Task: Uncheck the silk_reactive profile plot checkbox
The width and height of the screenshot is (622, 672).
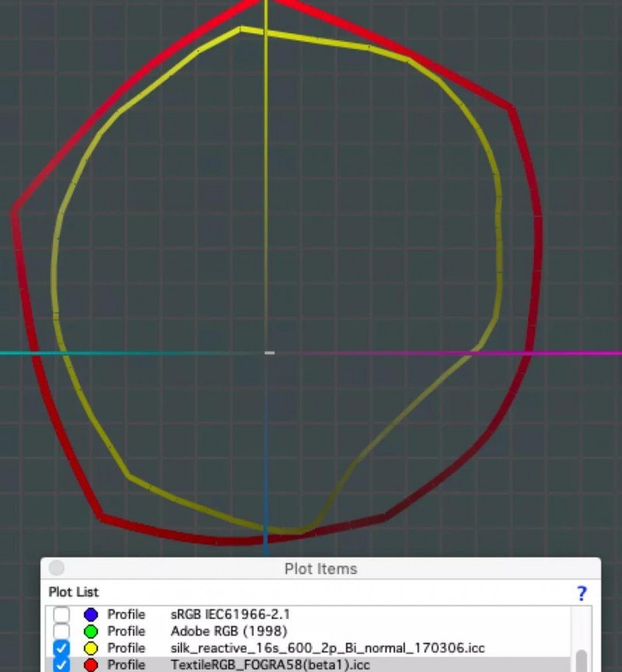Action: point(61,648)
